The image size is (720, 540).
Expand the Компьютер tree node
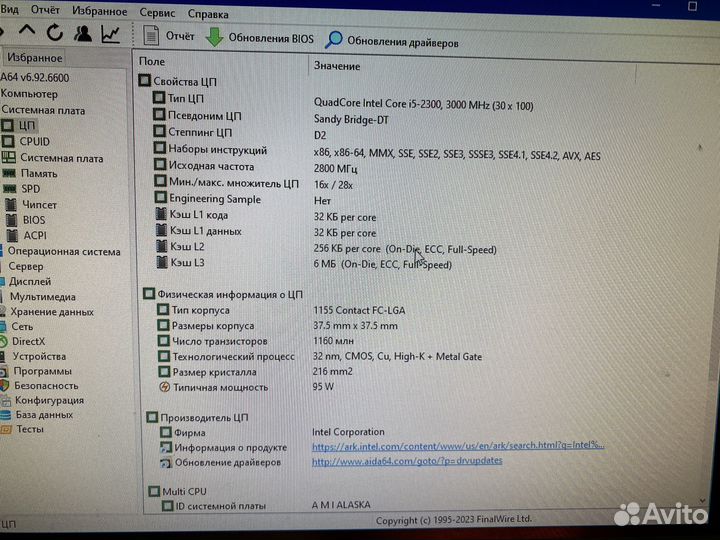coord(29,94)
